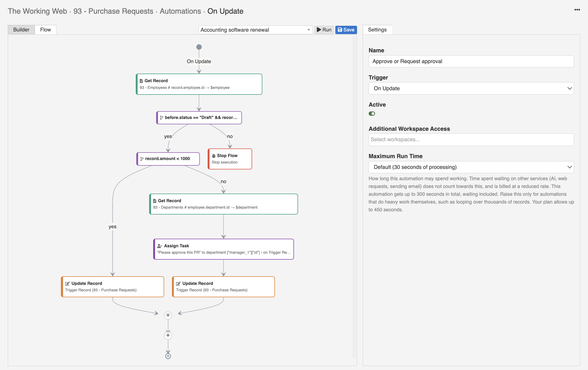The height and width of the screenshot is (370, 588).
Task: Click the flow start circle node
Action: pyautogui.click(x=199, y=47)
